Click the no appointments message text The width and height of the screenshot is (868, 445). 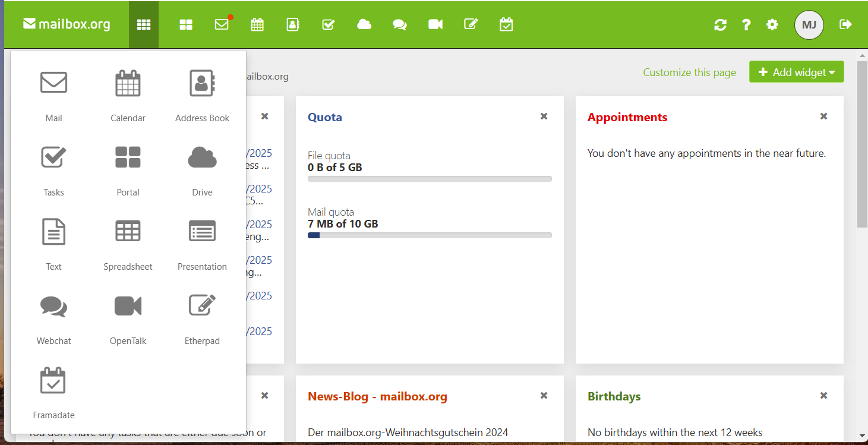point(706,153)
